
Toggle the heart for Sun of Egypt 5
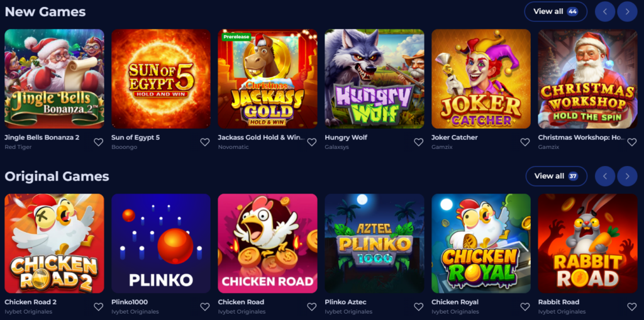[205, 142]
